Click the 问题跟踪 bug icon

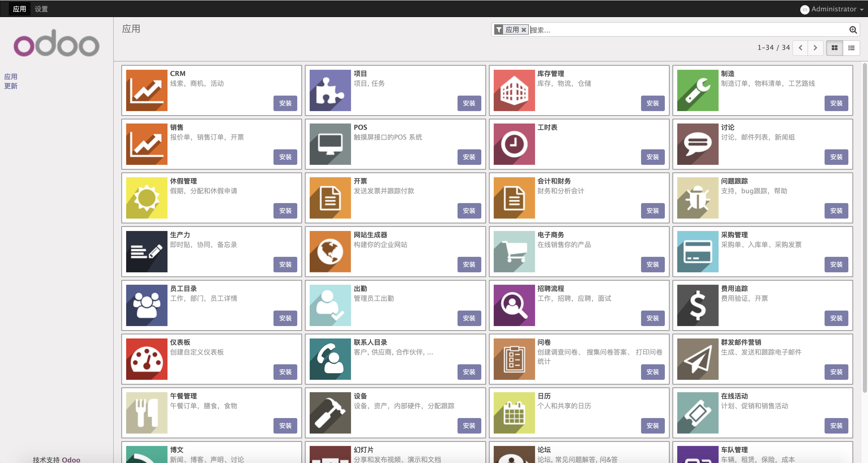click(697, 198)
